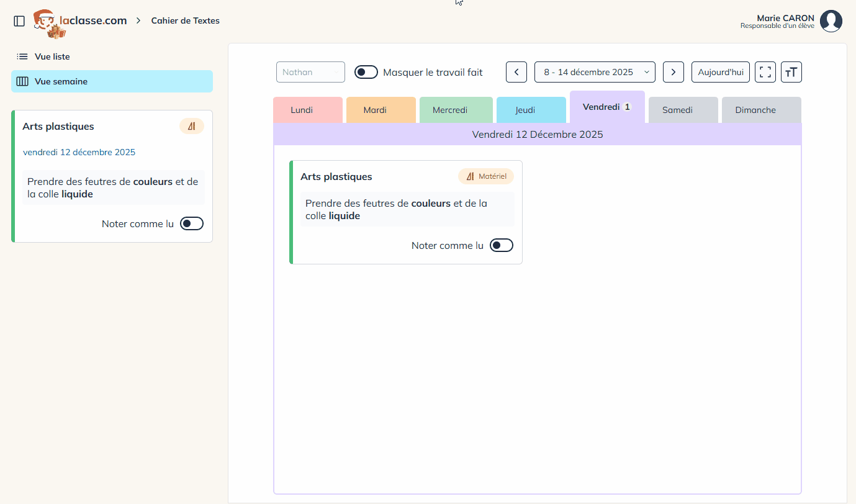Enable Masquer le travail fait toggle
Viewport: 856px width, 504px height.
[x=366, y=72]
